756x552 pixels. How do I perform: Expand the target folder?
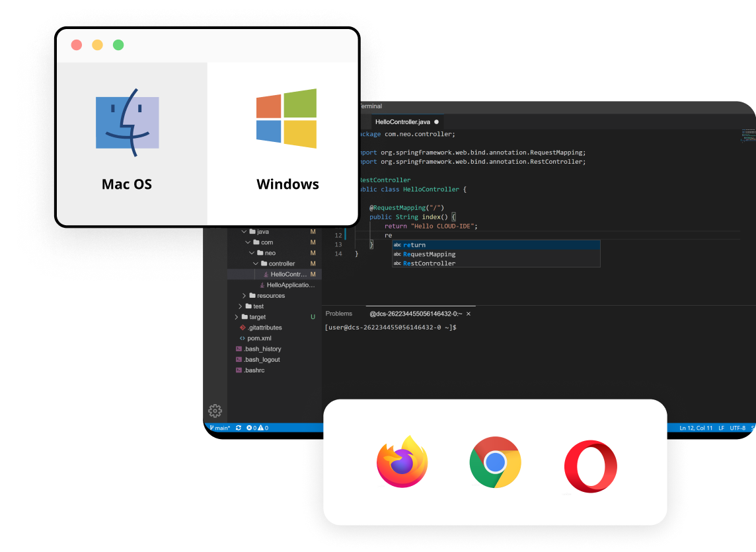(x=237, y=317)
